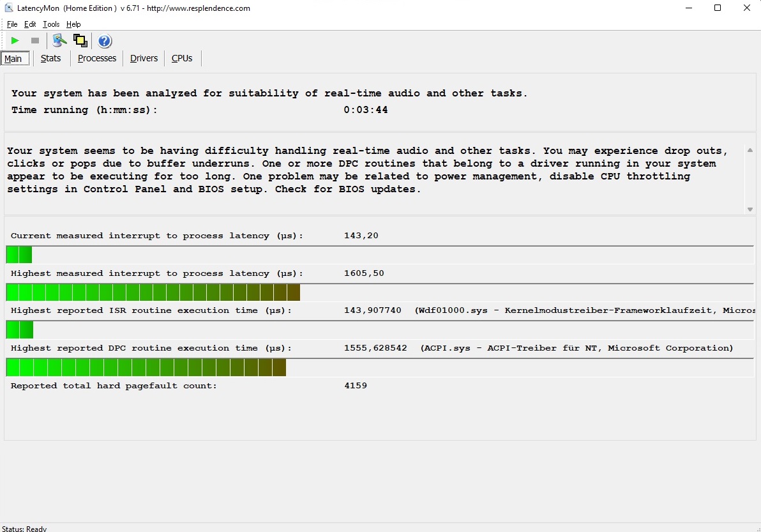Click the Wdf01000.sys driver description text
The image size is (761, 532).
click(x=585, y=310)
